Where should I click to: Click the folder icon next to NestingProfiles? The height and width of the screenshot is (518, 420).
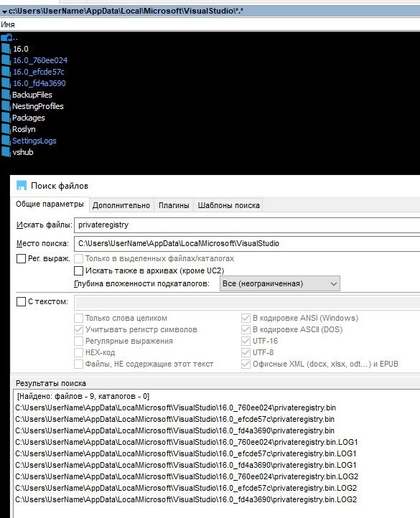(6, 106)
